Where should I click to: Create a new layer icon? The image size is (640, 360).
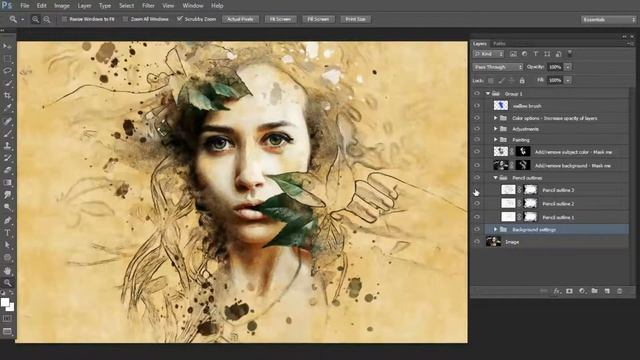point(607,291)
